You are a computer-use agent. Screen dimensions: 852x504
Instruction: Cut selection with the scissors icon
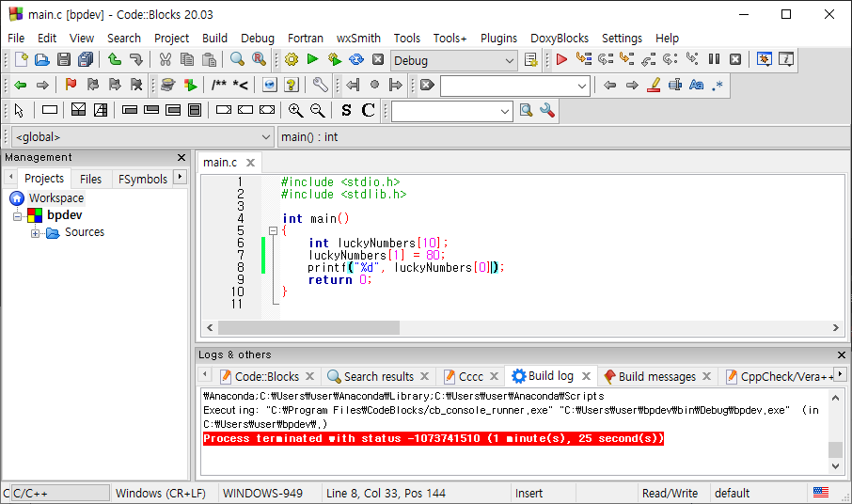click(166, 59)
